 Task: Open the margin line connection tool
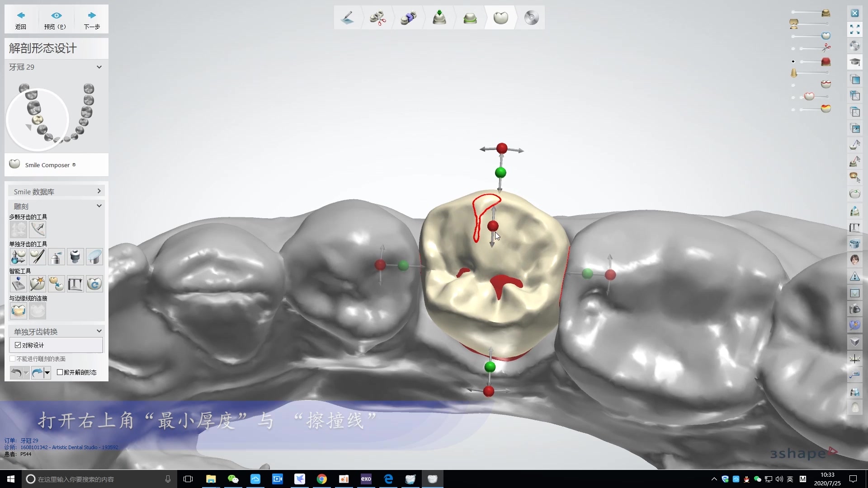tap(18, 311)
